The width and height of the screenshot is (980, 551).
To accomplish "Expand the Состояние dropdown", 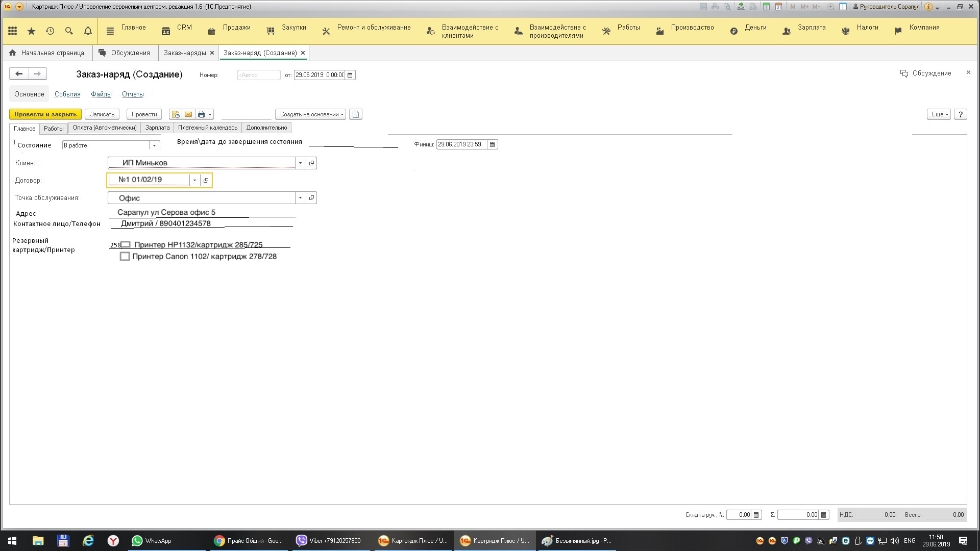I will pyautogui.click(x=154, y=145).
